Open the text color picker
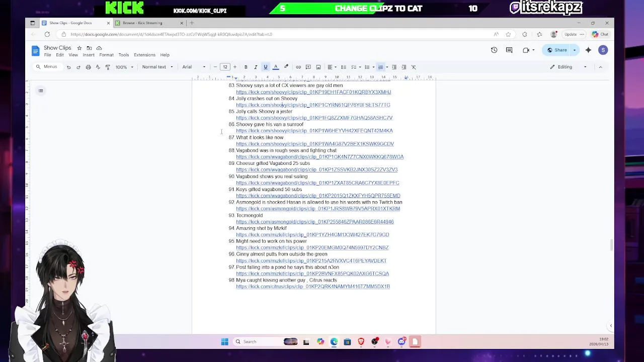The height and width of the screenshot is (362, 644). point(276,67)
